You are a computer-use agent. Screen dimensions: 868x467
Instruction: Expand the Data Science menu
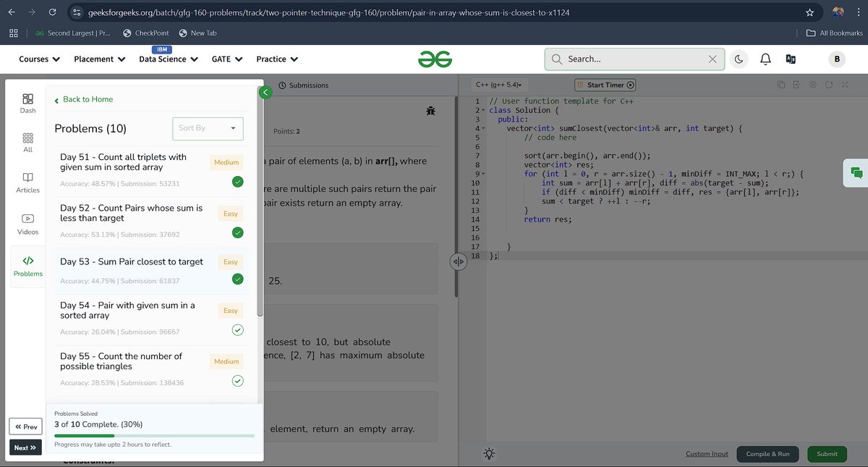tap(169, 59)
